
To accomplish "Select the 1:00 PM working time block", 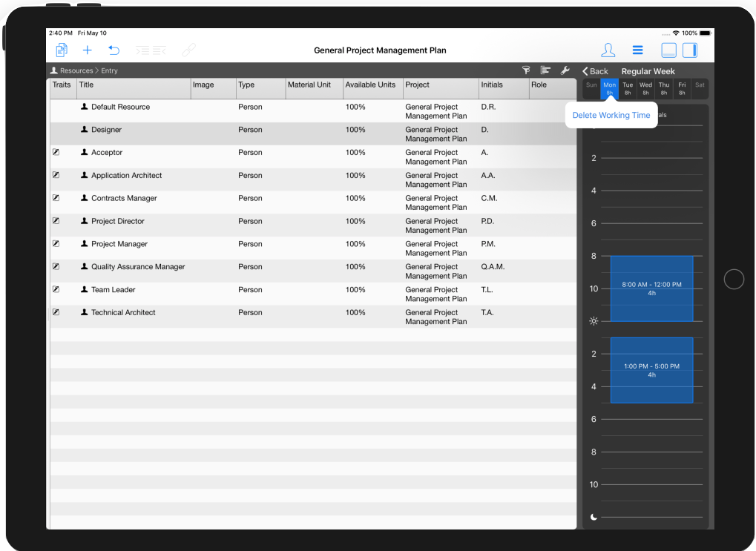I will point(651,369).
